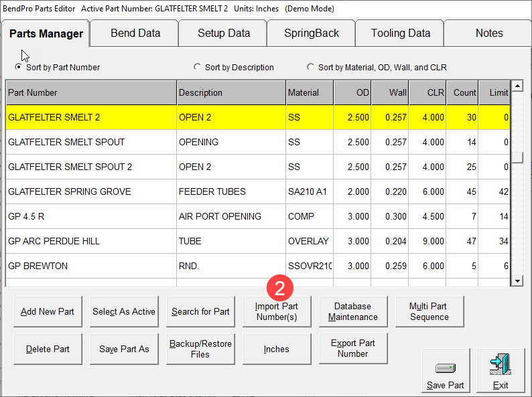
Task: Click the scrollbar down arrow of parts list
Action: (x=517, y=281)
